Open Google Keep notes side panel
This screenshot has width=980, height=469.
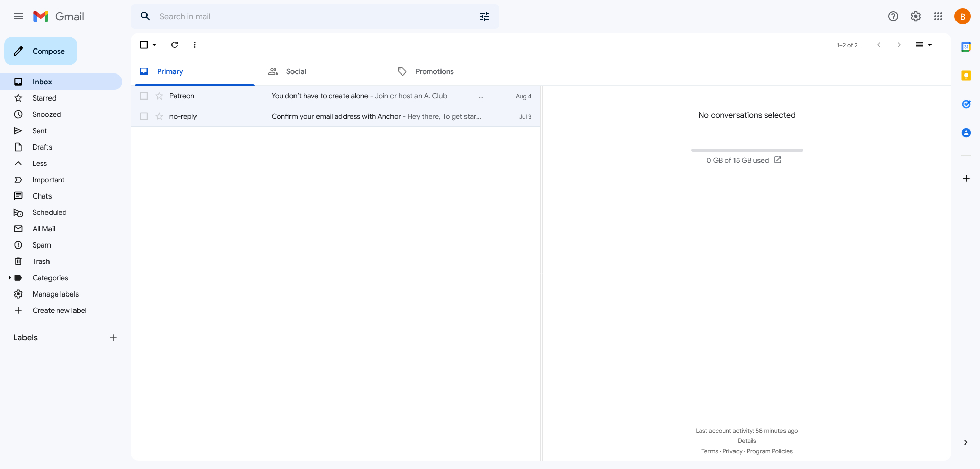967,75
